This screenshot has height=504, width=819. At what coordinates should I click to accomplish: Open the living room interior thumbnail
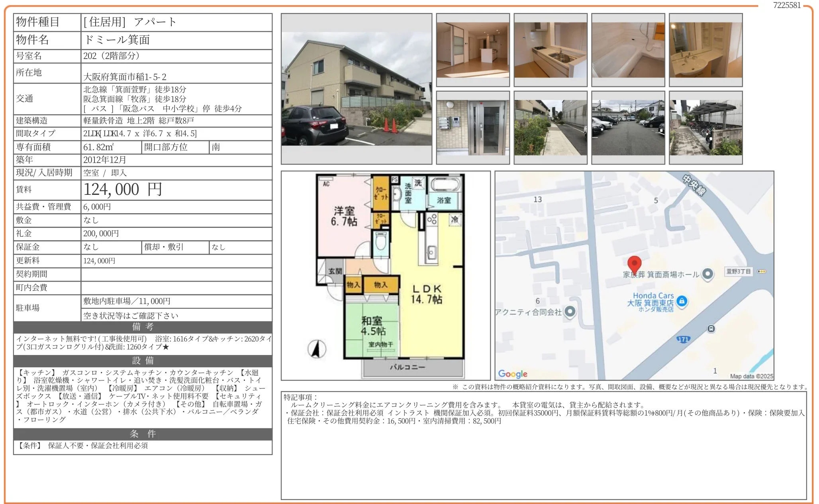472,50
